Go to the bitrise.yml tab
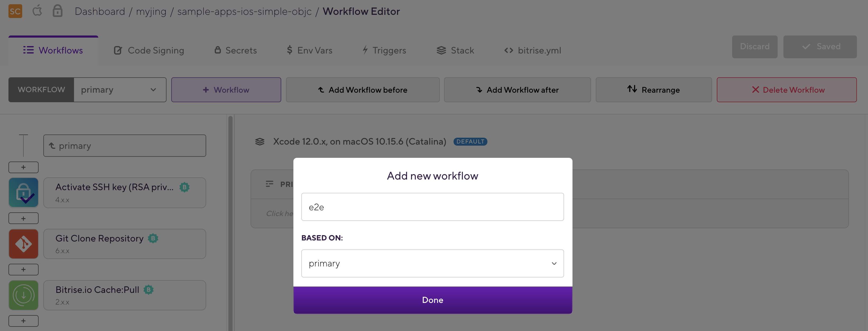The image size is (868, 331). click(x=532, y=51)
